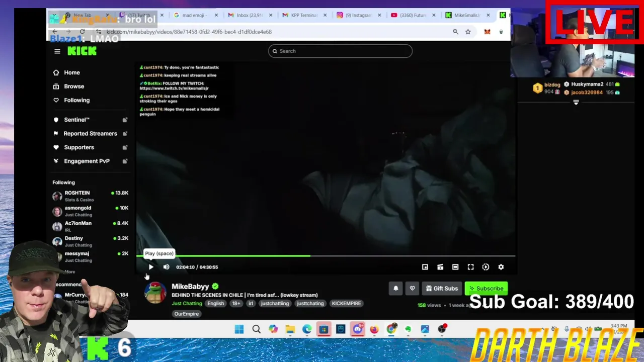Screen dimensions: 644x362
Task: Open MikeBabyy channel name link
Action: pyautogui.click(x=190, y=286)
